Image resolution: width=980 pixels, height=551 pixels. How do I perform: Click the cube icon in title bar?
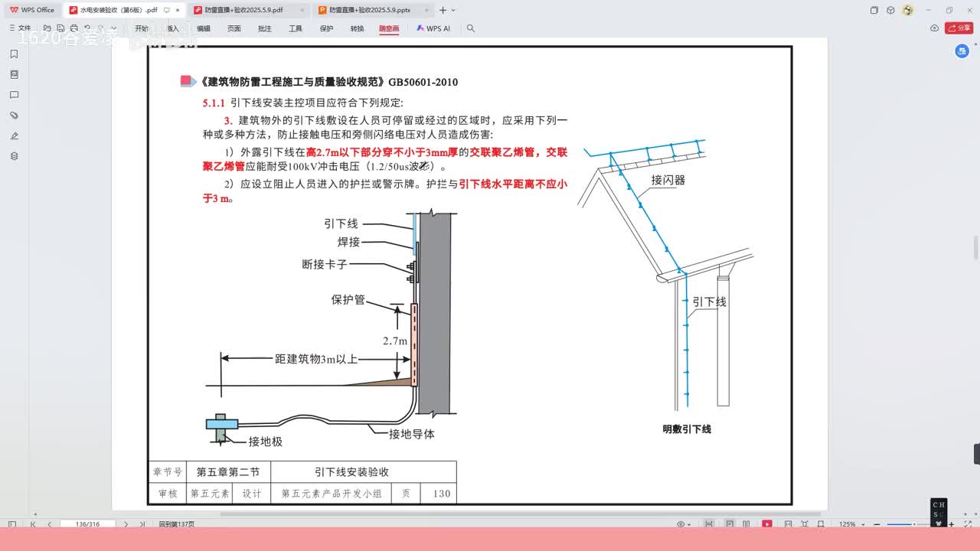pos(890,10)
